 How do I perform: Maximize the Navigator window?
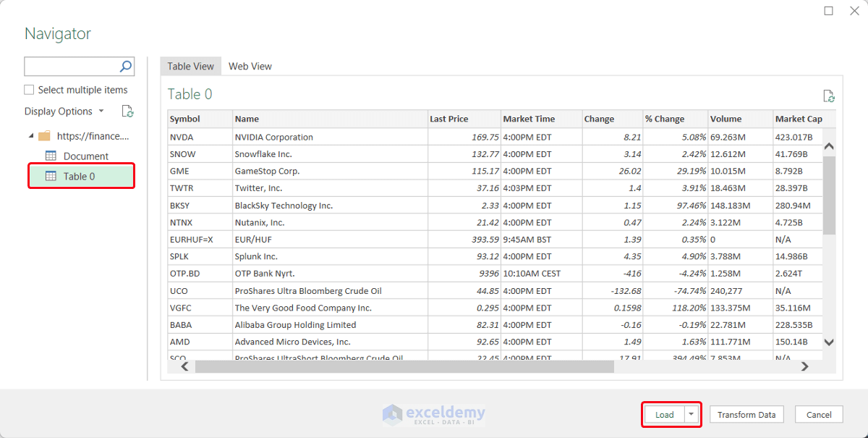pyautogui.click(x=829, y=11)
